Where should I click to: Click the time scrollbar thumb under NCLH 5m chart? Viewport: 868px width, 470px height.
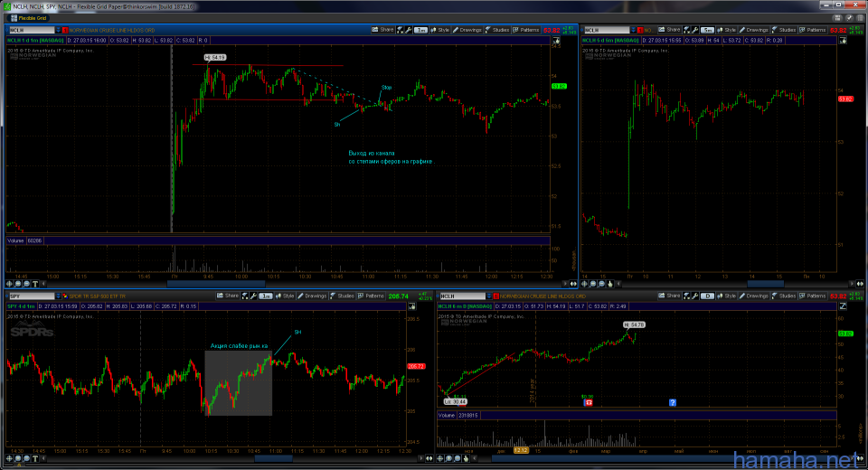765,284
